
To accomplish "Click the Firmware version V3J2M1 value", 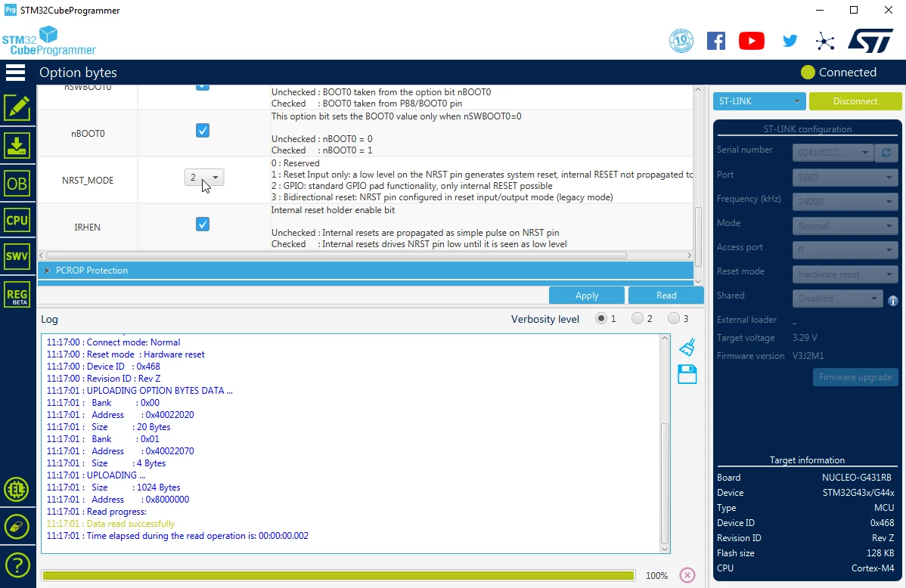I will pos(808,356).
